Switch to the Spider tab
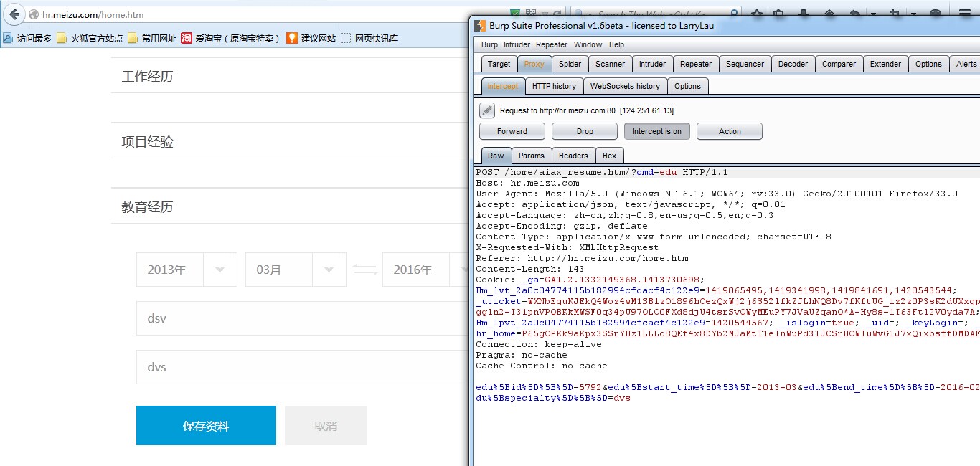The image size is (980, 466). coord(570,64)
